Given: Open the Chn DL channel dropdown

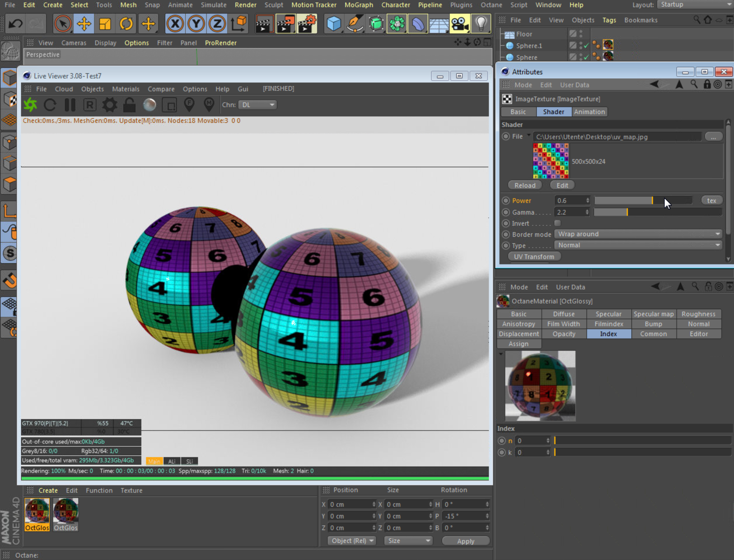Looking at the screenshot, I should 258,105.
